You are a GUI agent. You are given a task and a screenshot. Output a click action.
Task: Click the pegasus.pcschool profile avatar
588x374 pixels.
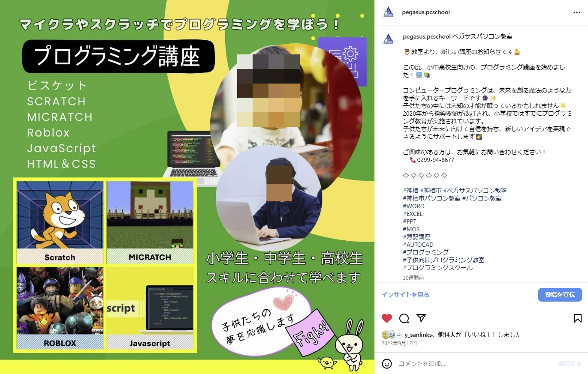coord(388,12)
